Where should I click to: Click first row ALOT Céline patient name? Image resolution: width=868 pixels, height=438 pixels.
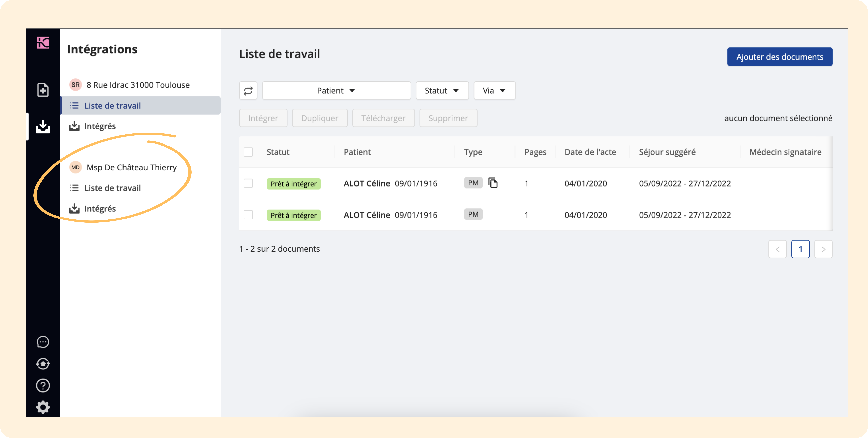tap(367, 183)
